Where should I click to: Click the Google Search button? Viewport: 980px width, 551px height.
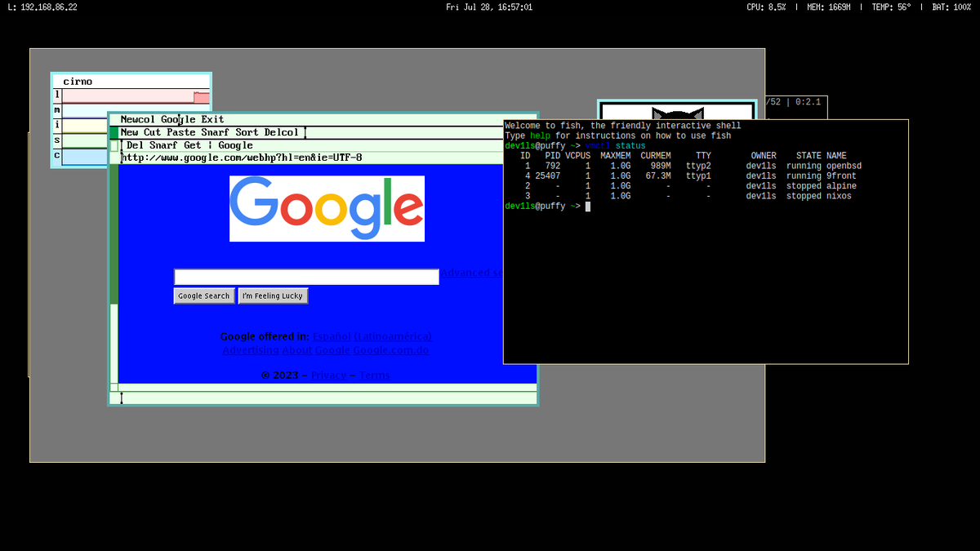204,295
